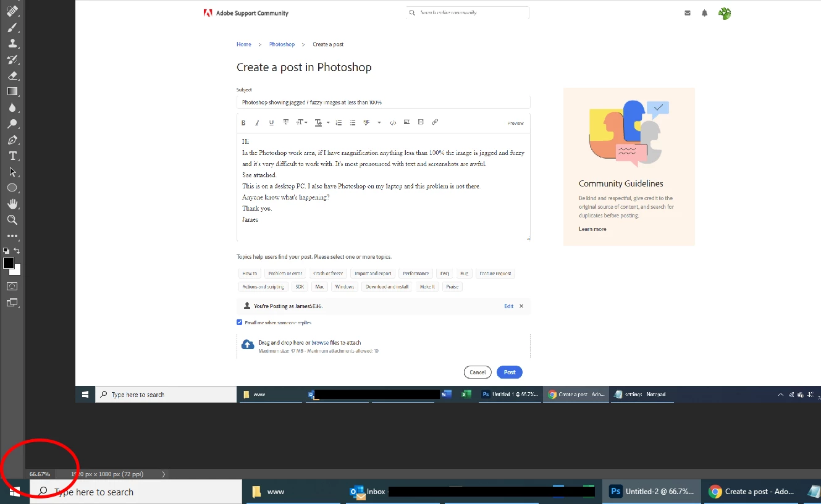Click the real taskbar search box below Photoshop
821x504 pixels.
[136, 492]
